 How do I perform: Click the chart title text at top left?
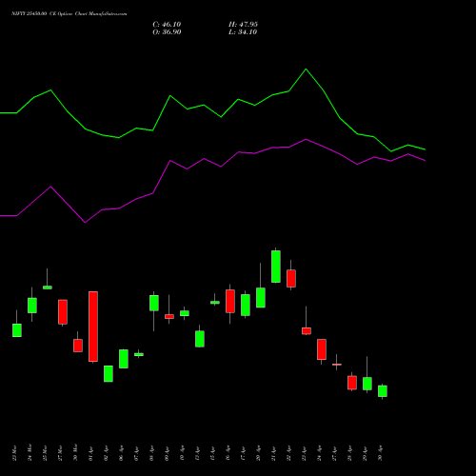(x=69, y=14)
